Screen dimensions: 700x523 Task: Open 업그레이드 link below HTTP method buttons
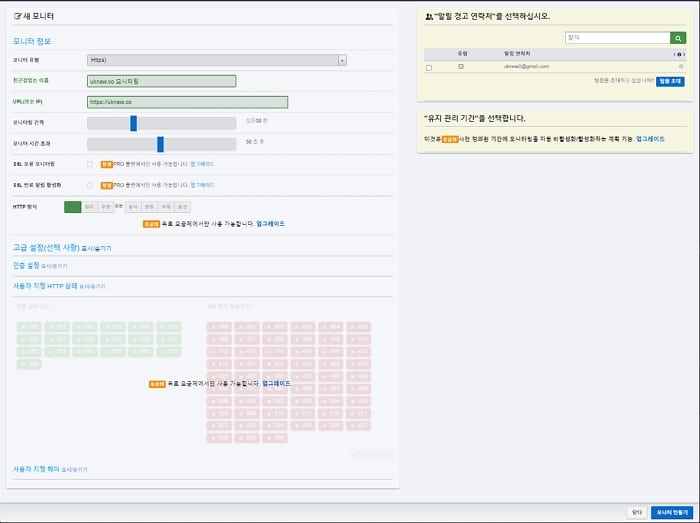271,224
